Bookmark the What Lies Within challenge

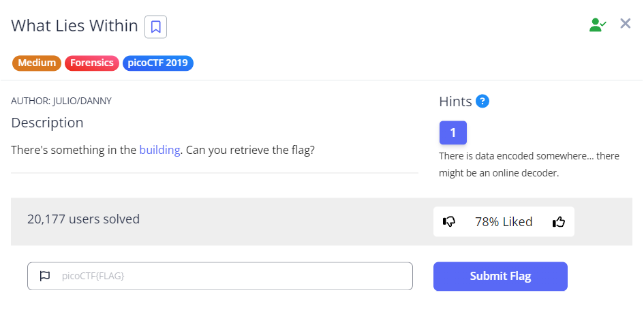tap(156, 27)
